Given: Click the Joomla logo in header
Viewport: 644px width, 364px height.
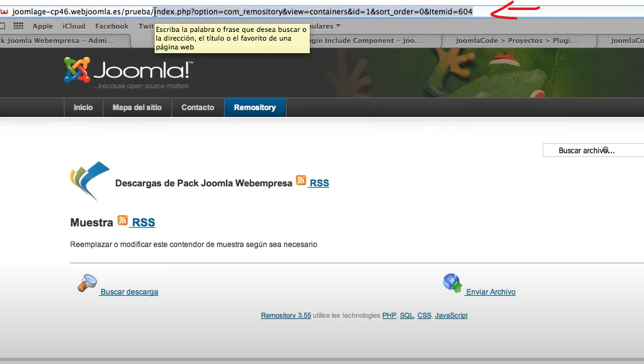Looking at the screenshot, I should click(x=128, y=73).
